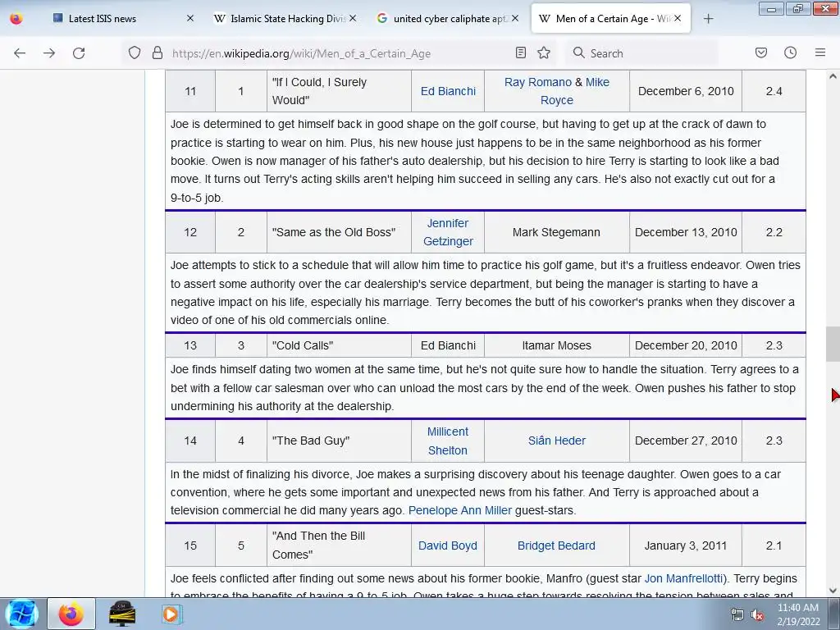Open Firefox from the taskbar
The height and width of the screenshot is (630, 840).
coord(71,614)
